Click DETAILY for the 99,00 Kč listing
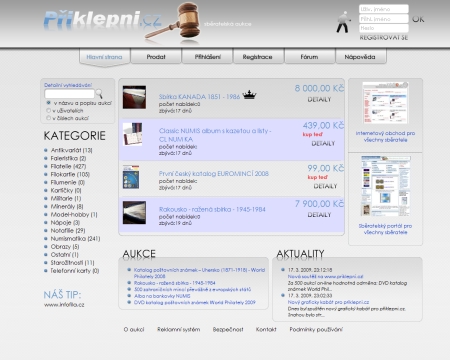 coord(325,186)
